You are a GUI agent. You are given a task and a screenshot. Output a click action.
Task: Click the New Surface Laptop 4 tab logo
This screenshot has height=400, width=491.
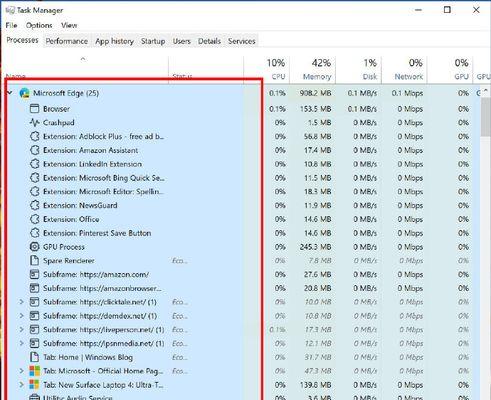34,385
